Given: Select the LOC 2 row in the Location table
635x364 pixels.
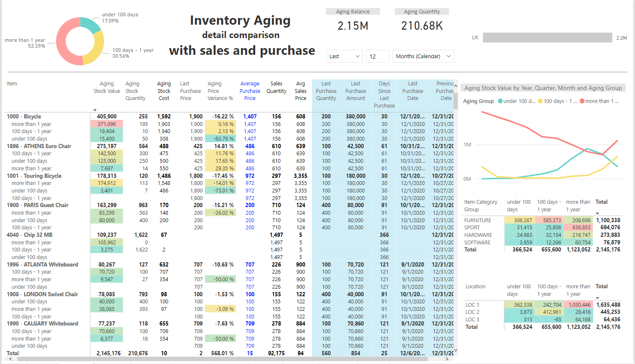Looking at the screenshot, I should 473,312.
